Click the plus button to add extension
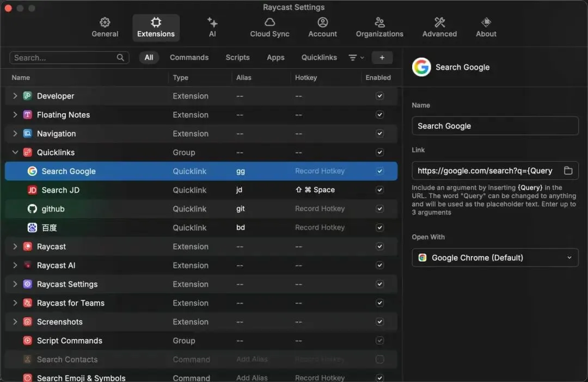588x382 pixels. pos(382,58)
